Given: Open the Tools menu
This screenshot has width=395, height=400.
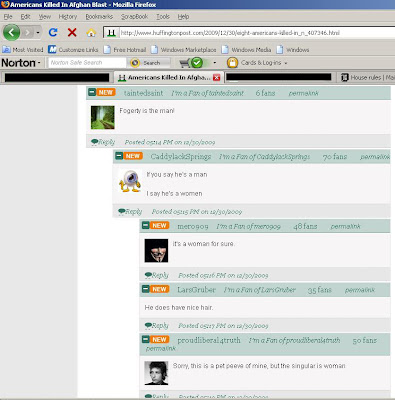Looking at the screenshot, I should click(x=163, y=17).
